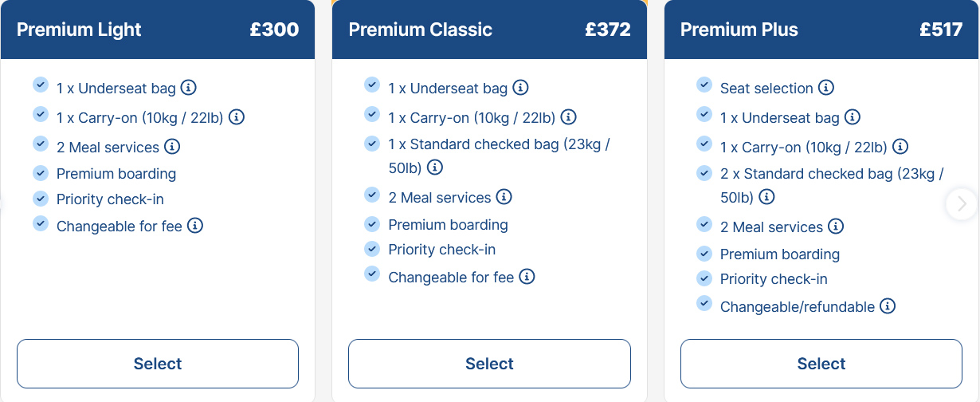Screen dimensions: 980x402
Task: Open info icon for Premium Light underseat bag
Action: pyautogui.click(x=189, y=88)
